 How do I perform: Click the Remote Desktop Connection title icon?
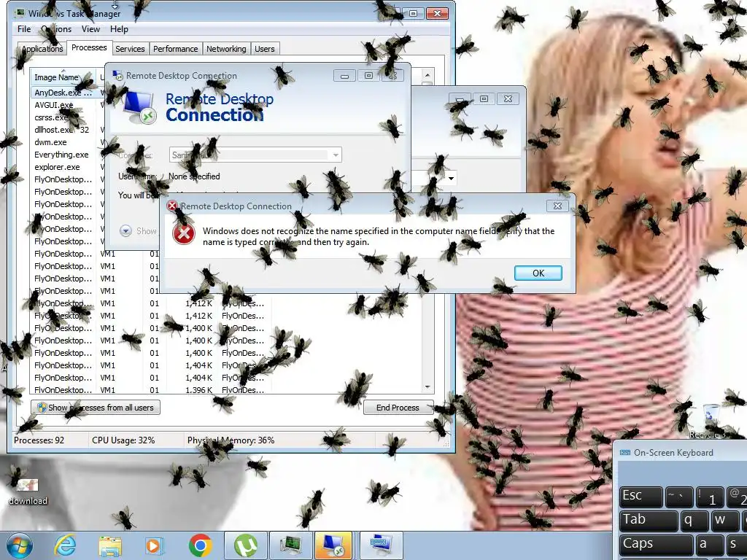point(117,75)
